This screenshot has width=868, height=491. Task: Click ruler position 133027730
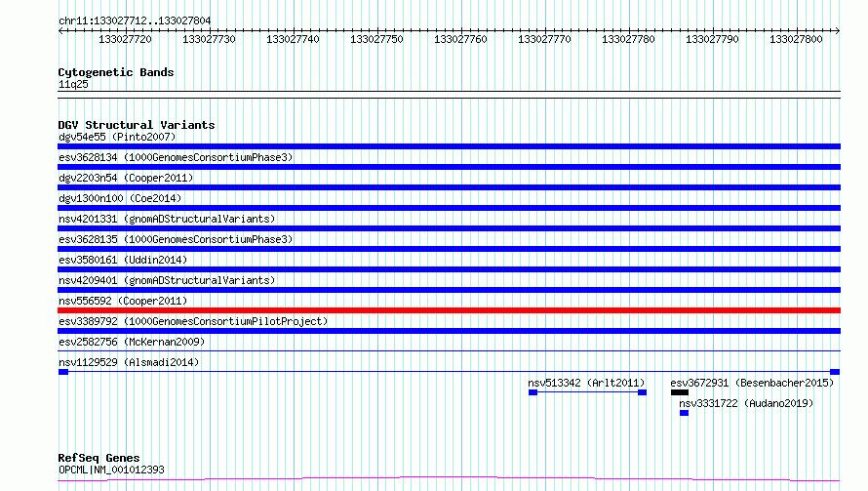click(x=210, y=39)
